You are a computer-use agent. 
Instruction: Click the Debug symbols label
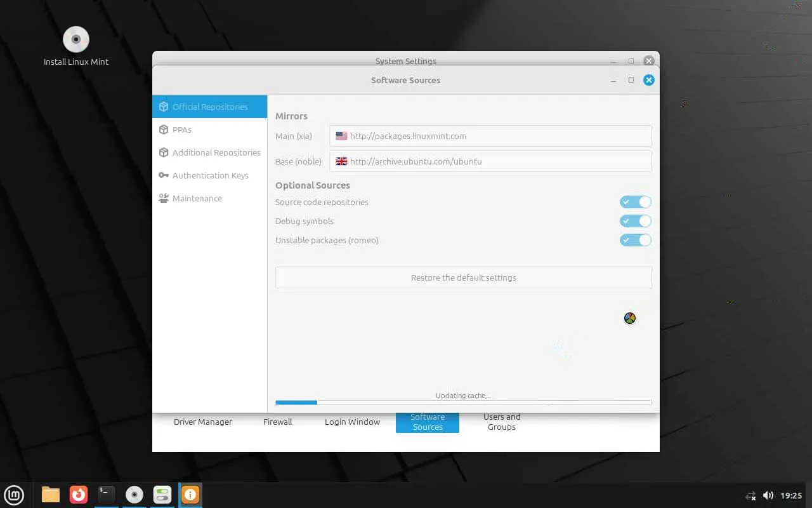click(x=304, y=221)
